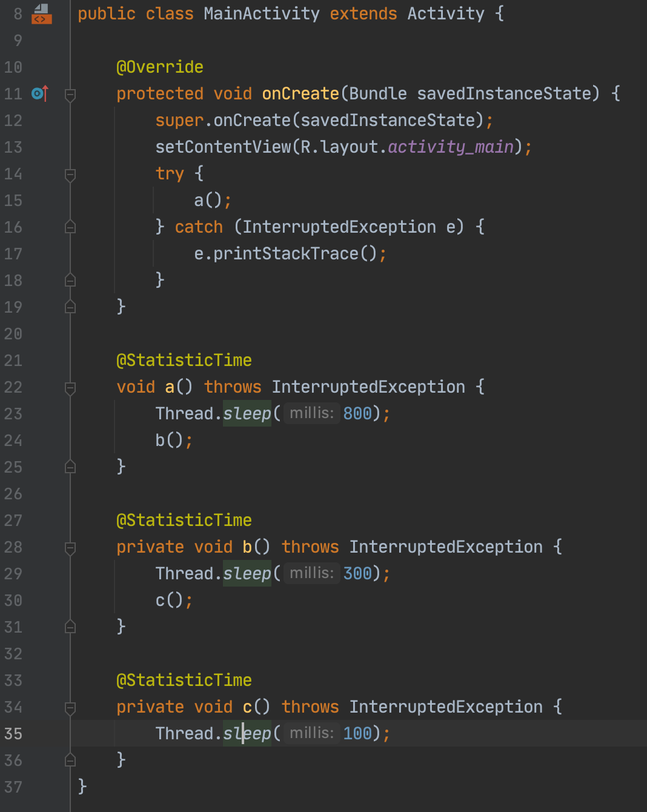Click @StatisticTime annotation on line 21
The image size is (647, 812).
(184, 360)
